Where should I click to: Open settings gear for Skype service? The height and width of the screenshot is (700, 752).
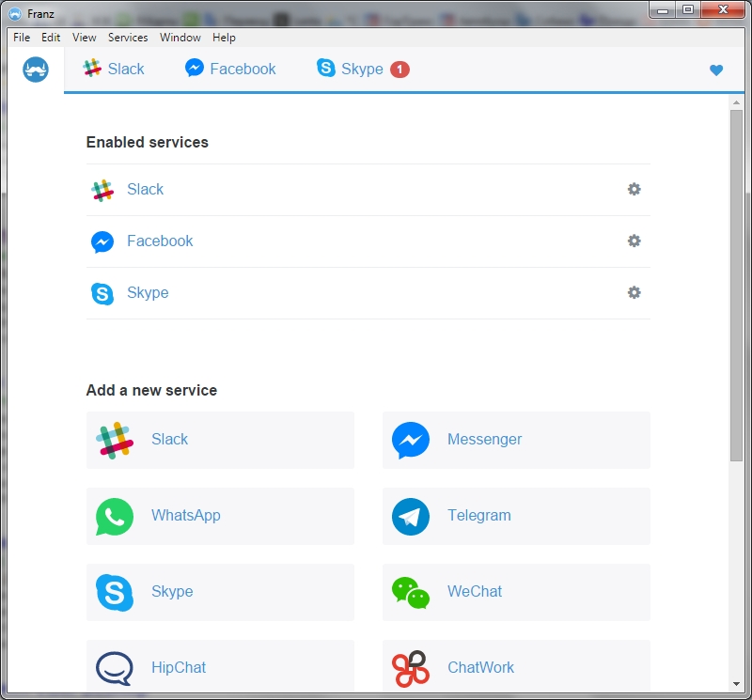pos(634,292)
